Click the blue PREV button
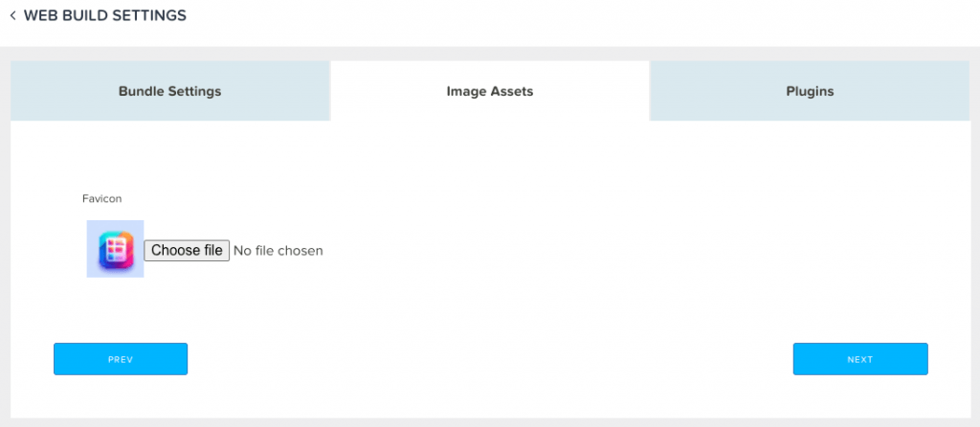The height and width of the screenshot is (427, 980). (x=121, y=359)
